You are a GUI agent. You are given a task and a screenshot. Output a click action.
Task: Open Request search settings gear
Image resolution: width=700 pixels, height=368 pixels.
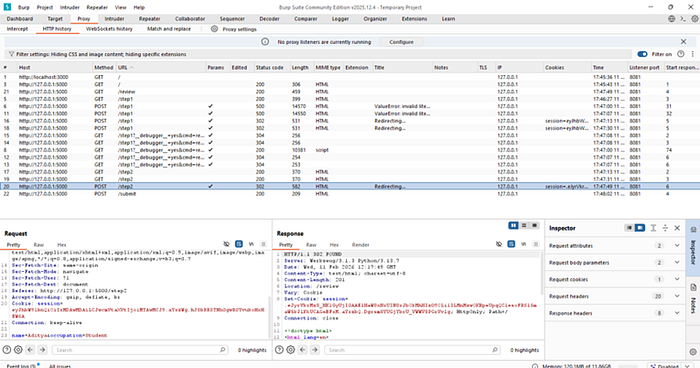tap(18, 350)
